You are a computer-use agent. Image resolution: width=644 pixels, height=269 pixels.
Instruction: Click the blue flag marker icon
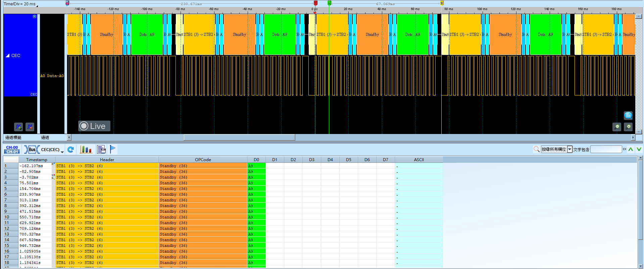pos(113,149)
